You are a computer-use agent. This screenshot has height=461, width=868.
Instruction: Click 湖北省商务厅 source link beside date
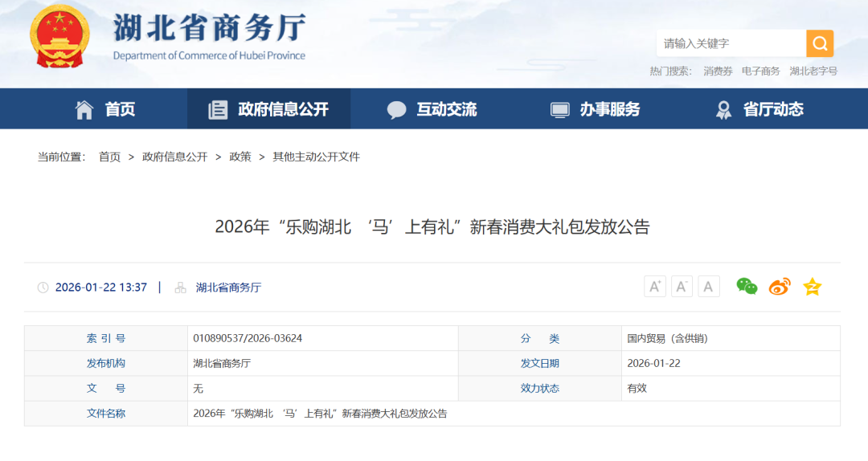[x=228, y=288]
